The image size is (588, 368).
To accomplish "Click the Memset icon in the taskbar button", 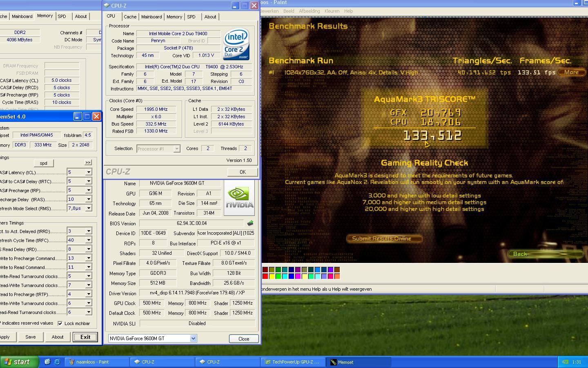I will [x=334, y=362].
